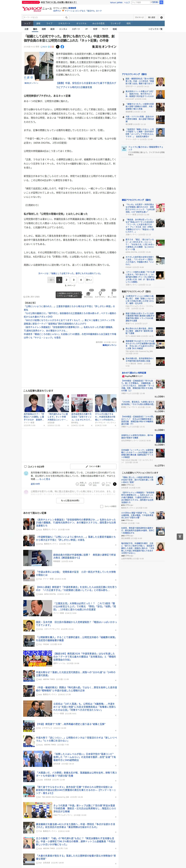
Task: Click the keyword input field
Action: click(x=44, y=18)
